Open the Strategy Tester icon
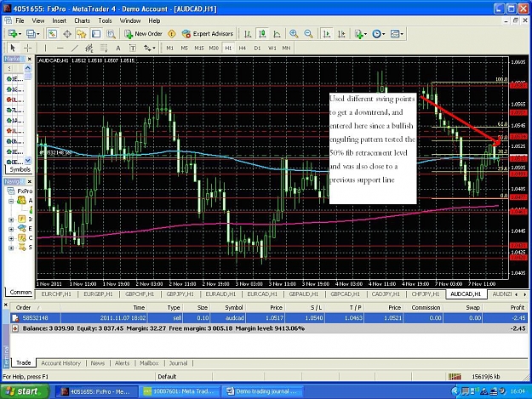 click(111, 34)
